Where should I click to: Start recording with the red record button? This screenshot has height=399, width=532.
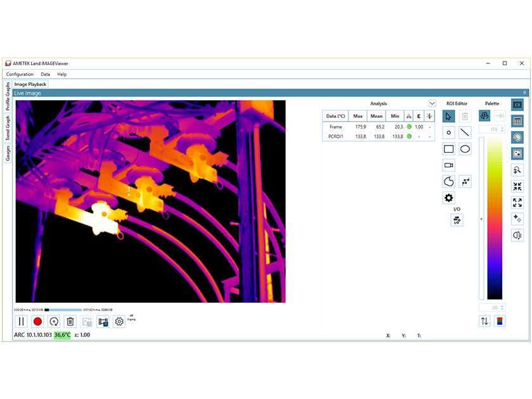[37, 321]
